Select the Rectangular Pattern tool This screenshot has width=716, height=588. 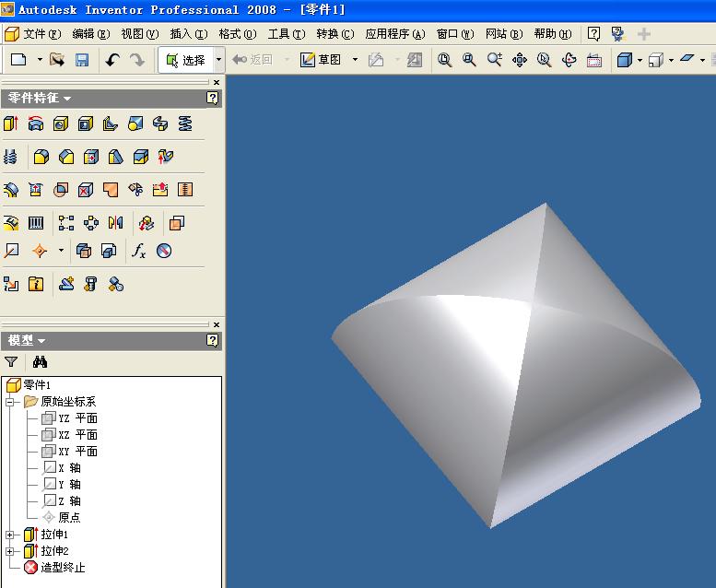point(66,223)
